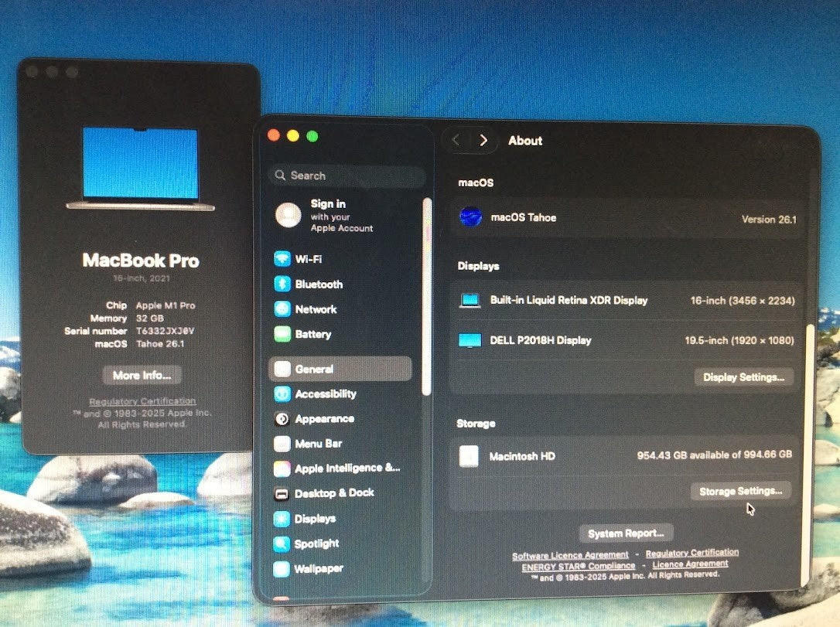The height and width of the screenshot is (627, 840).
Task: Open the Licence Agreement link
Action: tap(690, 564)
